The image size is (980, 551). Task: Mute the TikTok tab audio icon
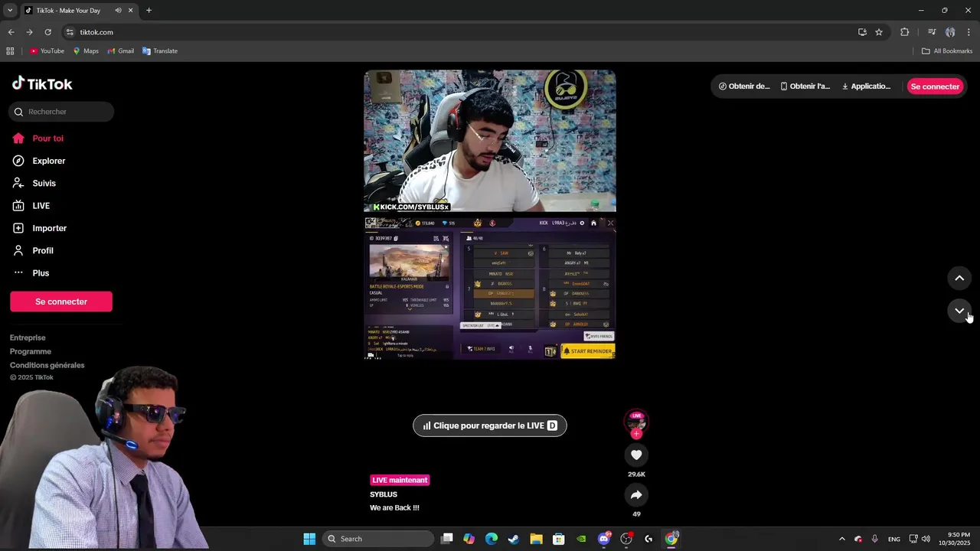click(x=118, y=11)
